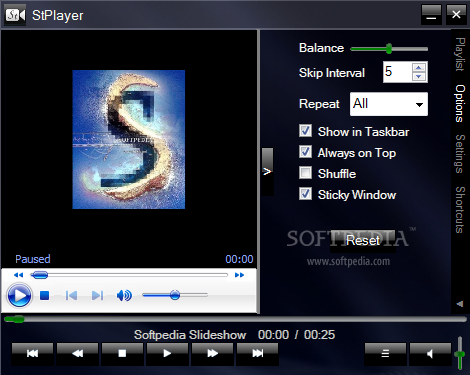Click the StPlayer logo icon in title bar
The height and width of the screenshot is (375, 470).
[15, 15]
